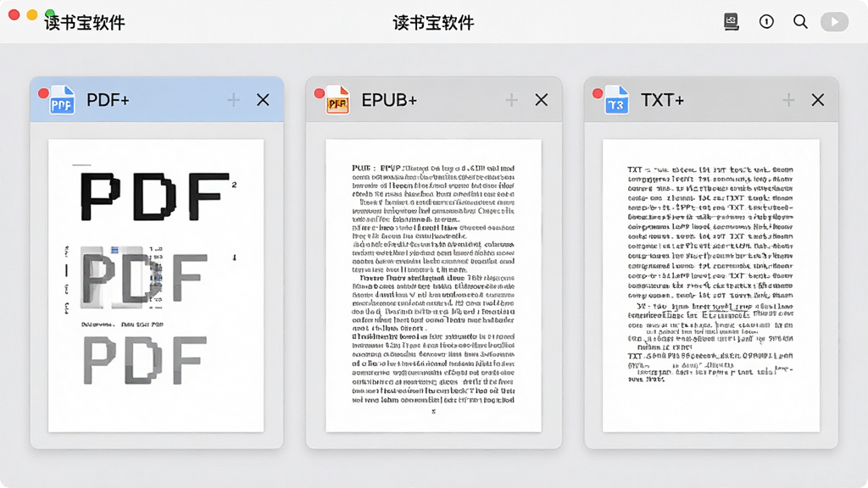Image resolution: width=868 pixels, height=488 pixels.
Task: Select the PDF+ card title
Action: 108,100
